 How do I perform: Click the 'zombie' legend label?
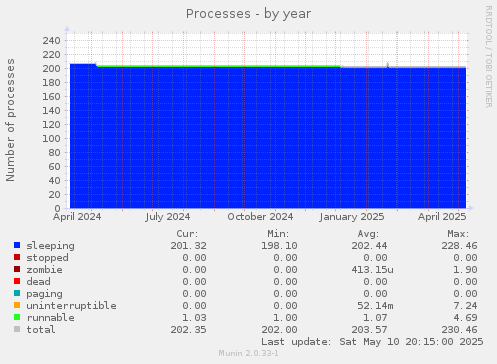click(44, 270)
